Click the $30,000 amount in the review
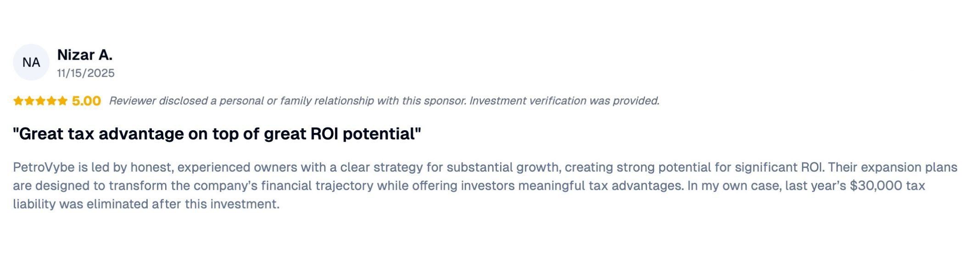The image size is (980, 255). (877, 186)
